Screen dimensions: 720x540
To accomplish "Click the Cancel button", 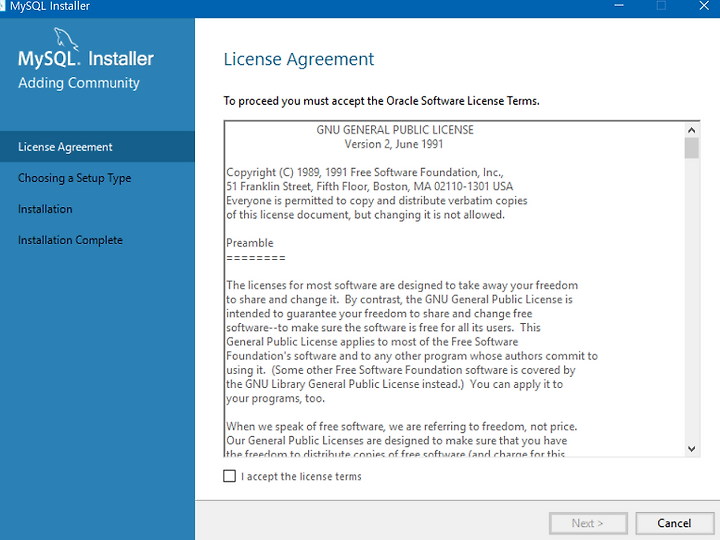I will [x=674, y=523].
